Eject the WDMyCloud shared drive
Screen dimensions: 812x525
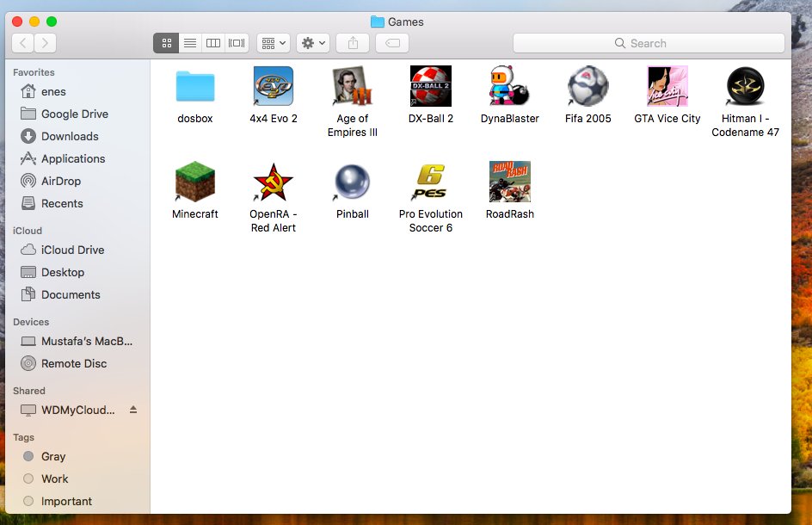pos(133,410)
